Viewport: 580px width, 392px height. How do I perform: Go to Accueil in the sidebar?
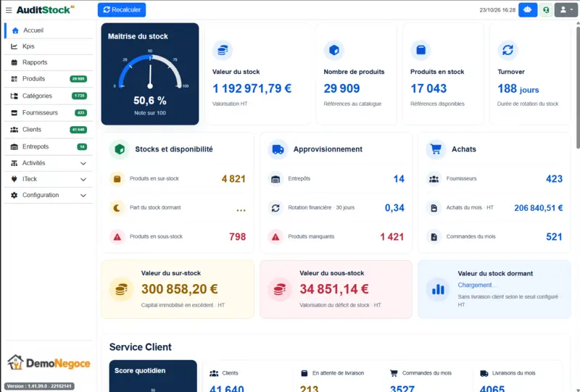point(49,30)
